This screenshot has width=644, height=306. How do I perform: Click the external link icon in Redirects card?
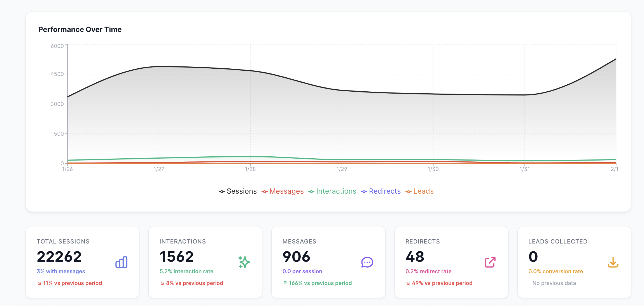point(490,262)
